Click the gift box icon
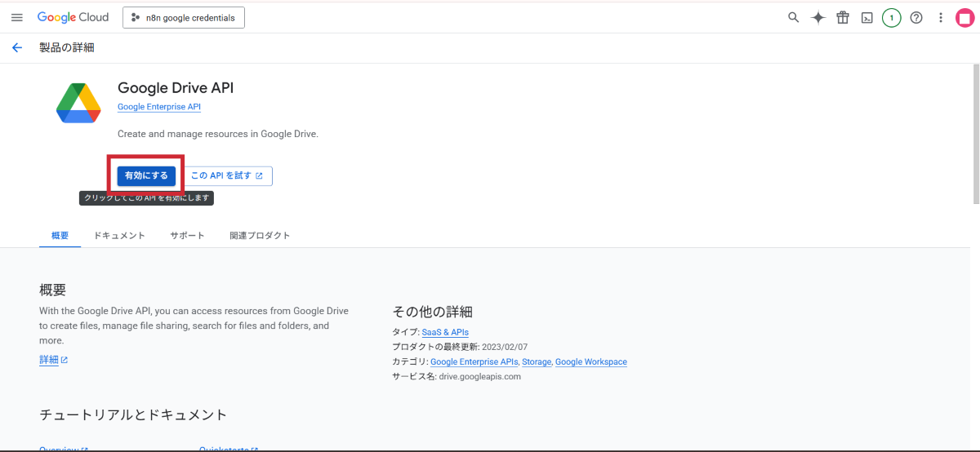980x452 pixels. [x=843, y=17]
